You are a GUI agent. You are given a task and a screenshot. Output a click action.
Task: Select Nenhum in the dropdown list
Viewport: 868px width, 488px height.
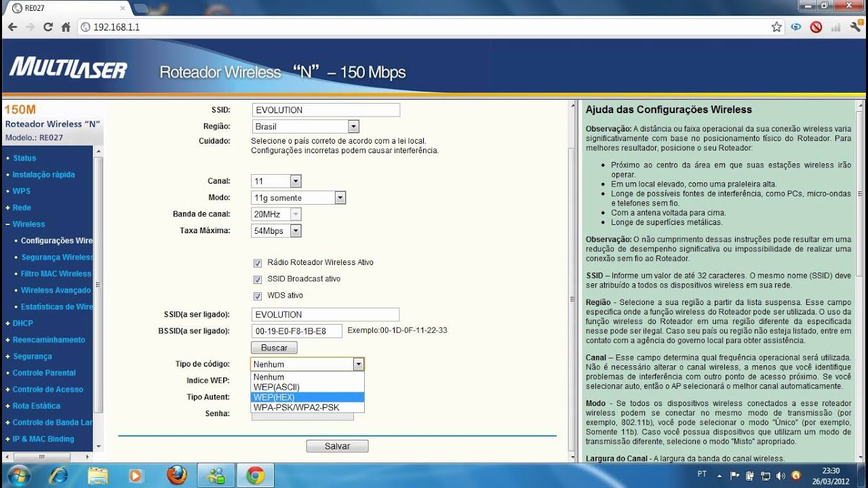pos(307,377)
